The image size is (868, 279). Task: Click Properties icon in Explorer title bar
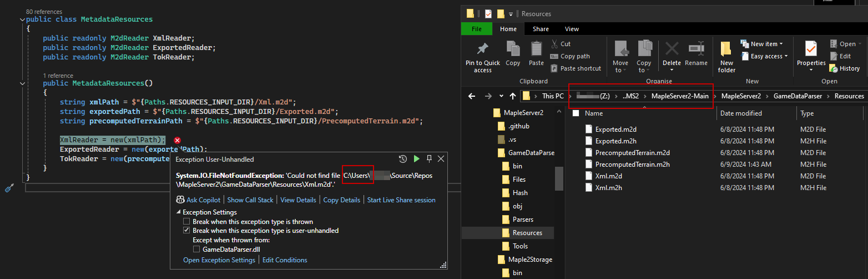488,13
